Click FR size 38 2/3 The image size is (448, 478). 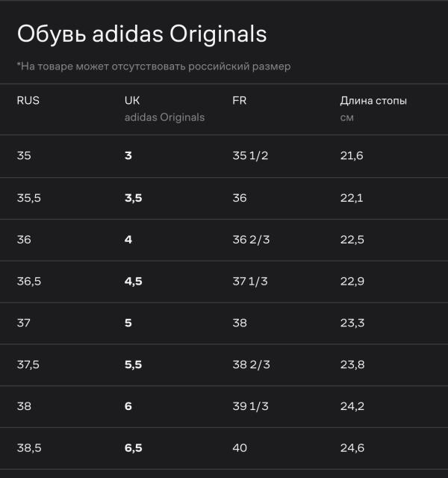point(251,364)
